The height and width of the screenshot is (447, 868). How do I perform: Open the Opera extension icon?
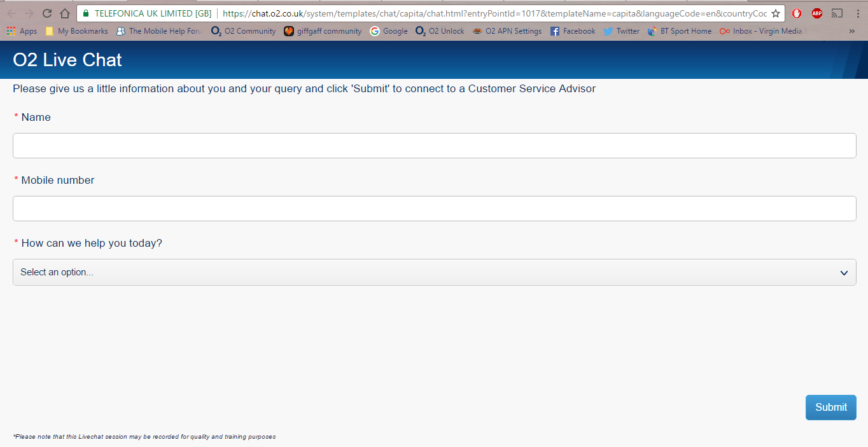coord(797,13)
